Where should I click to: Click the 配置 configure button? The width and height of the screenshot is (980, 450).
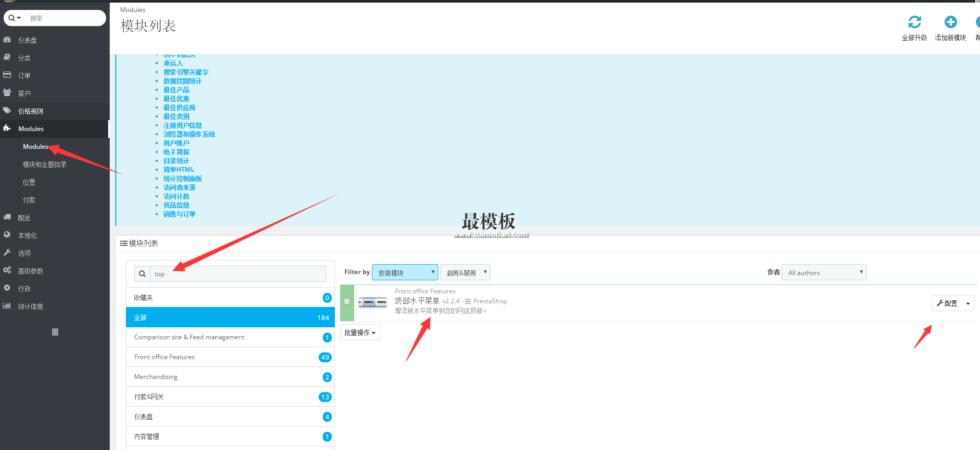(x=947, y=303)
